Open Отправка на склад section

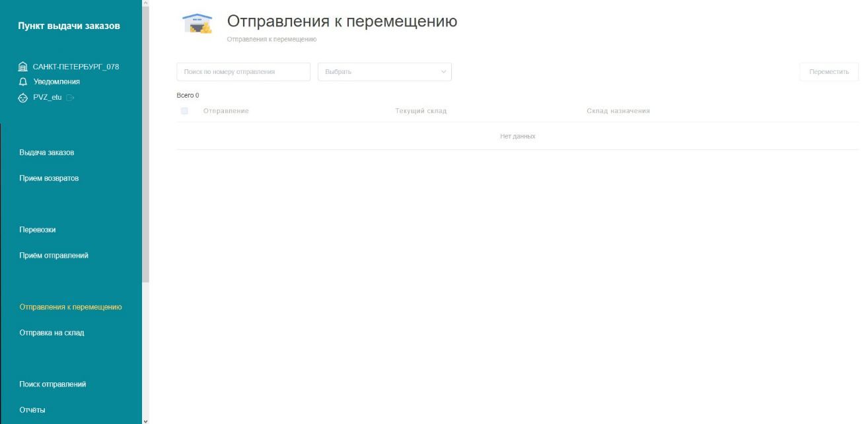point(52,333)
